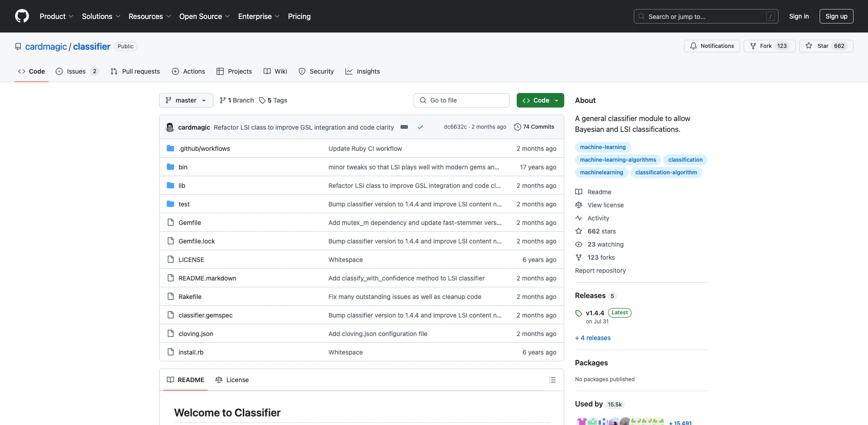Open commit hash dc6632c
Image resolution: width=868 pixels, height=425 pixels.
[455, 127]
